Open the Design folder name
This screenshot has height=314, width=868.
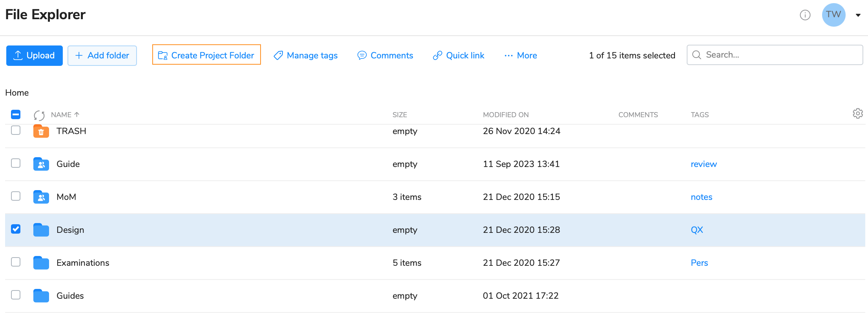[70, 230]
